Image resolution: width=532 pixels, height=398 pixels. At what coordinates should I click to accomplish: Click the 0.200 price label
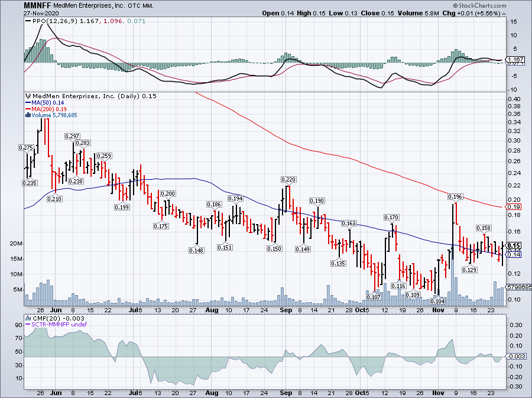pos(168,194)
